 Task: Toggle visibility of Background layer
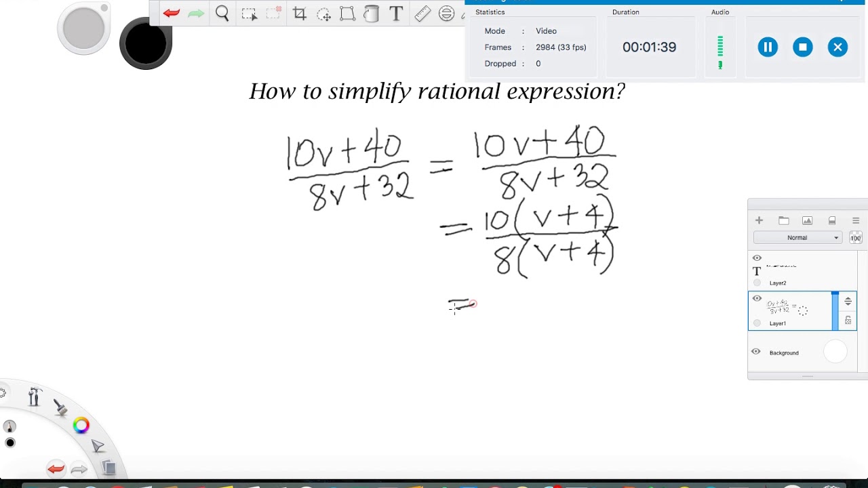[756, 352]
